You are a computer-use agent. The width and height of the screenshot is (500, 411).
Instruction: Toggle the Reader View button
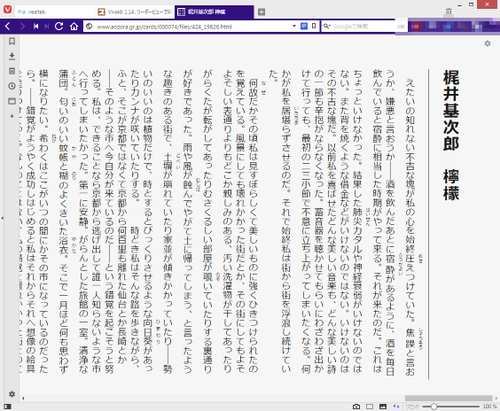(304, 26)
